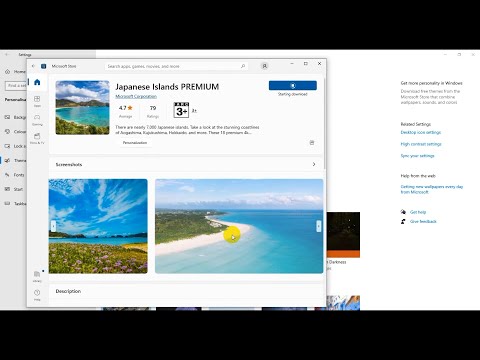
Task: Click the Get help icon
Action: pyautogui.click(x=403, y=212)
